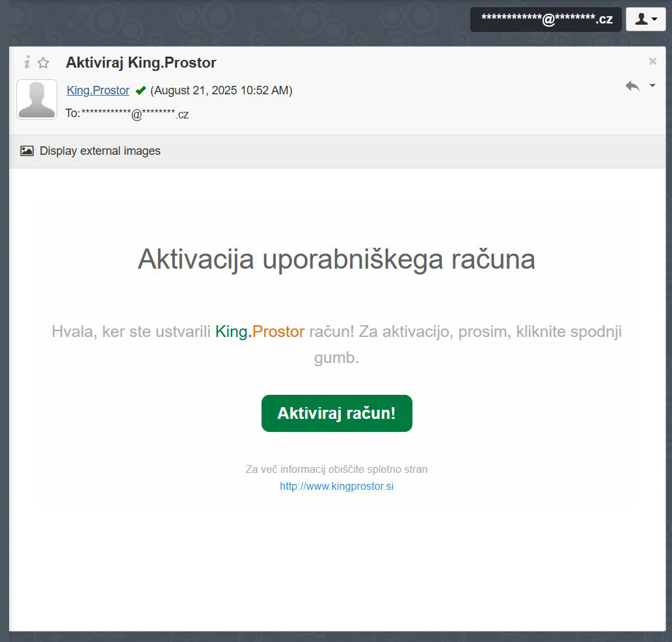Image resolution: width=672 pixels, height=642 pixels.
Task: Click the sender avatar picture
Action: click(37, 100)
